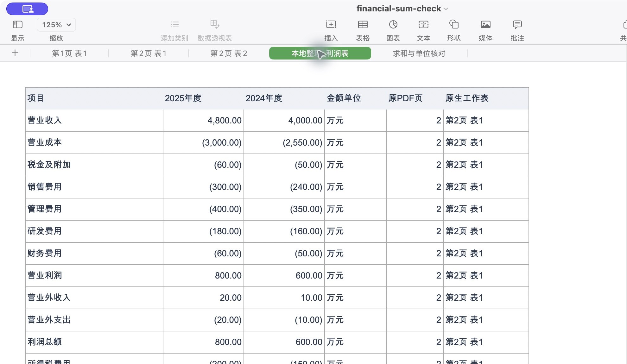Switch to 第1页 表1 sheet tab
Screen dimensions: 627x364
pos(69,53)
